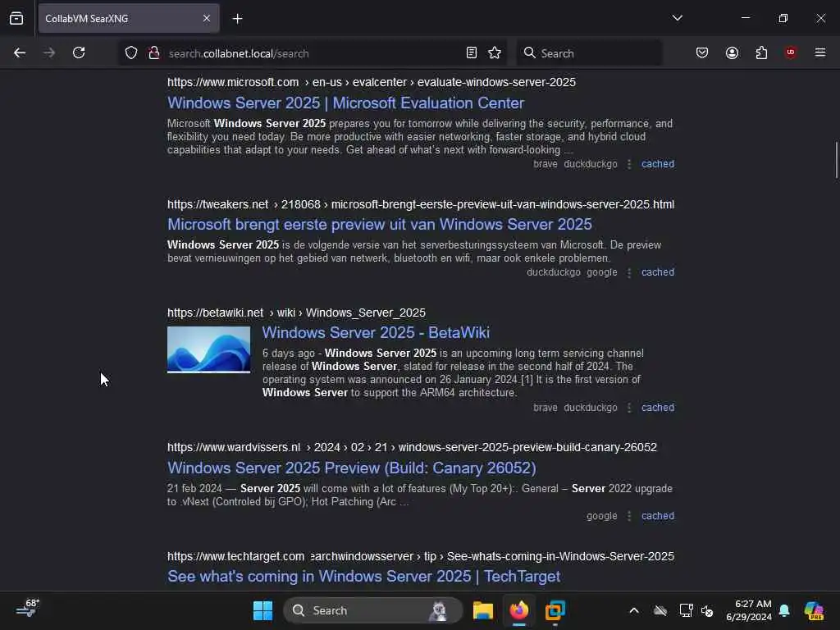The height and width of the screenshot is (630, 840).
Task: View site connection padlock info
Action: click(x=153, y=52)
